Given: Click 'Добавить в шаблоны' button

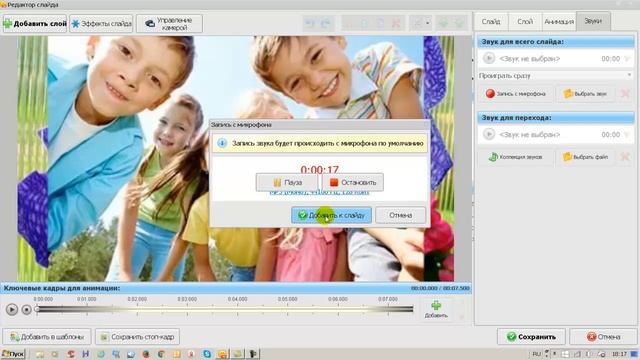Looking at the screenshot, I should [47, 337].
